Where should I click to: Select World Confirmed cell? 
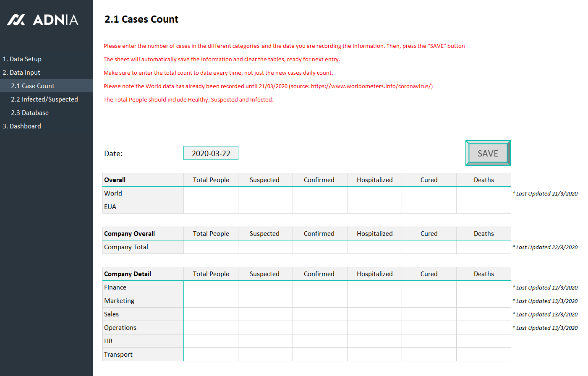click(x=320, y=193)
